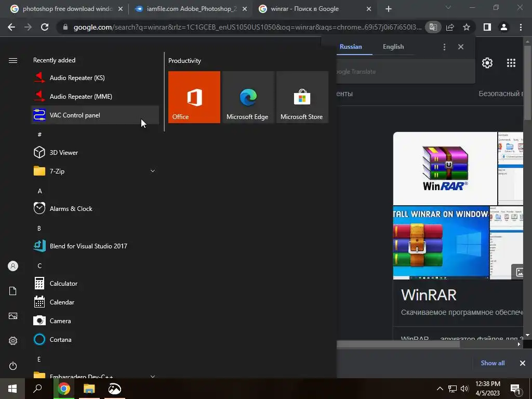Image resolution: width=532 pixels, height=399 pixels.
Task: Launch Camera app
Action: click(95, 320)
